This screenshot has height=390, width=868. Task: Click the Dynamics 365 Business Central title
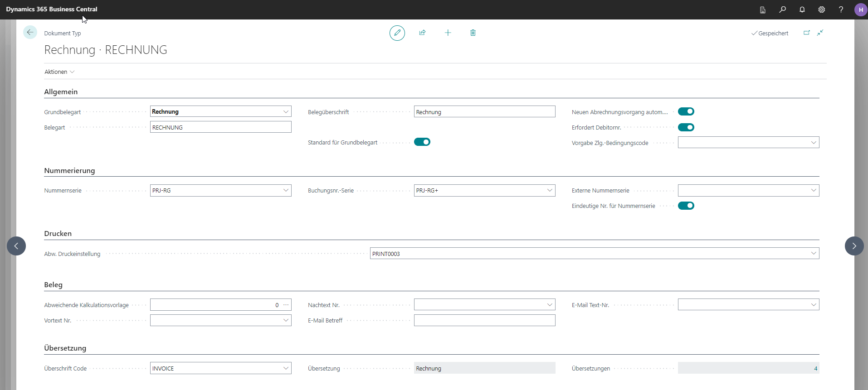[x=52, y=9]
